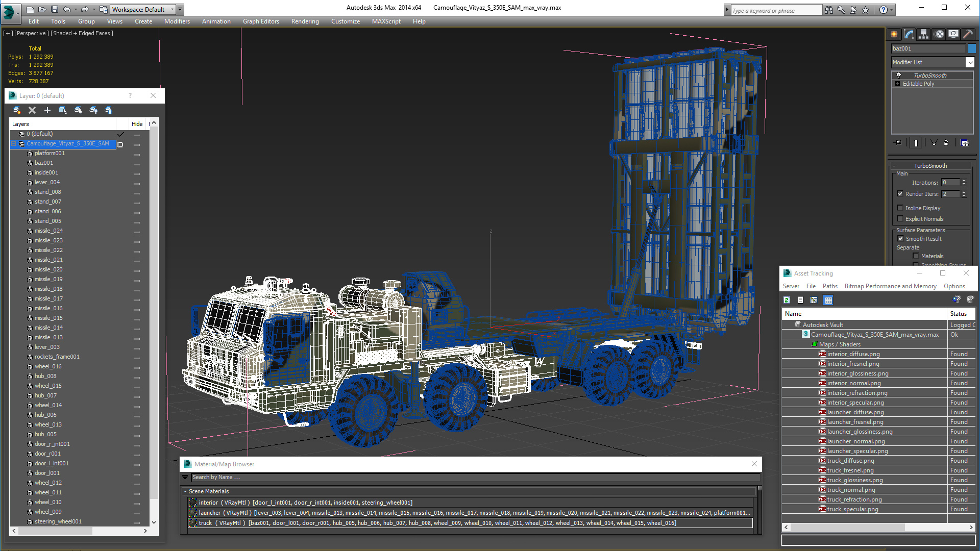Collapse the Camouflage_Vityaz_S_350E_SAM layer tree

click(x=14, y=144)
